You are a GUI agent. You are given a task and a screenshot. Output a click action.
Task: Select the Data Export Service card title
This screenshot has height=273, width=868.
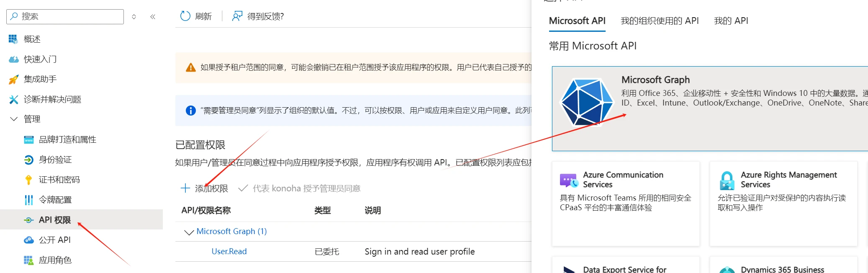point(624,269)
